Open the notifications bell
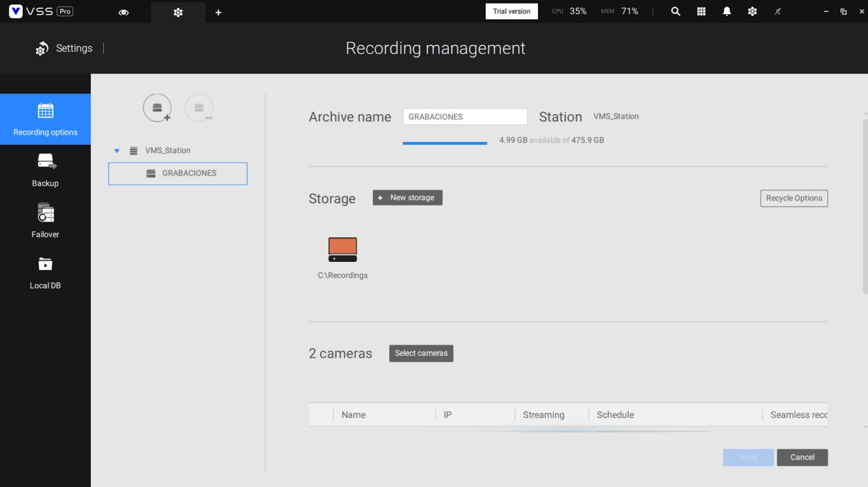The image size is (868, 487). (726, 11)
